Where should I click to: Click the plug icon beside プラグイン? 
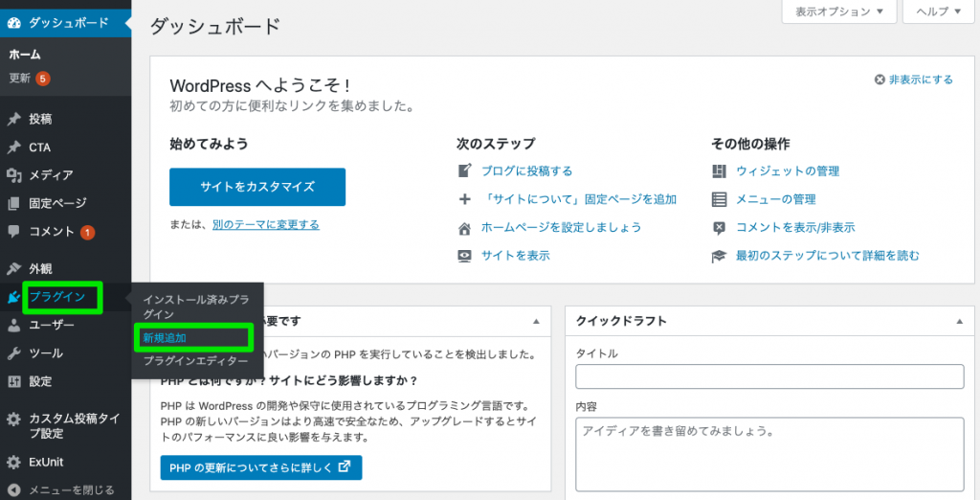13,297
